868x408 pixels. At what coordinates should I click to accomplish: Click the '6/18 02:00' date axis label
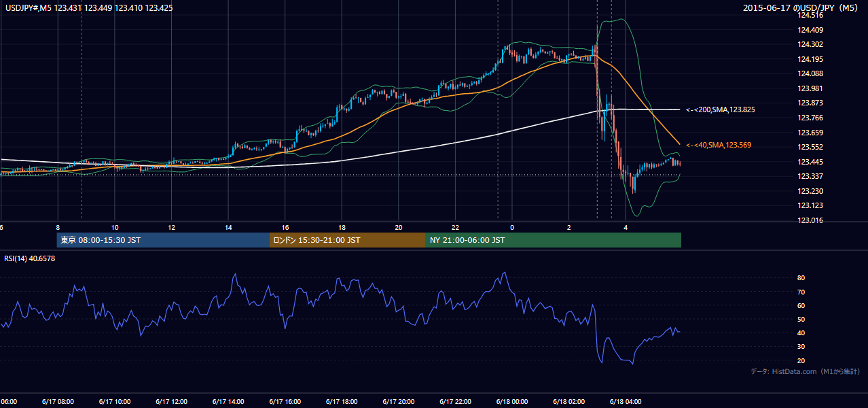click(569, 401)
